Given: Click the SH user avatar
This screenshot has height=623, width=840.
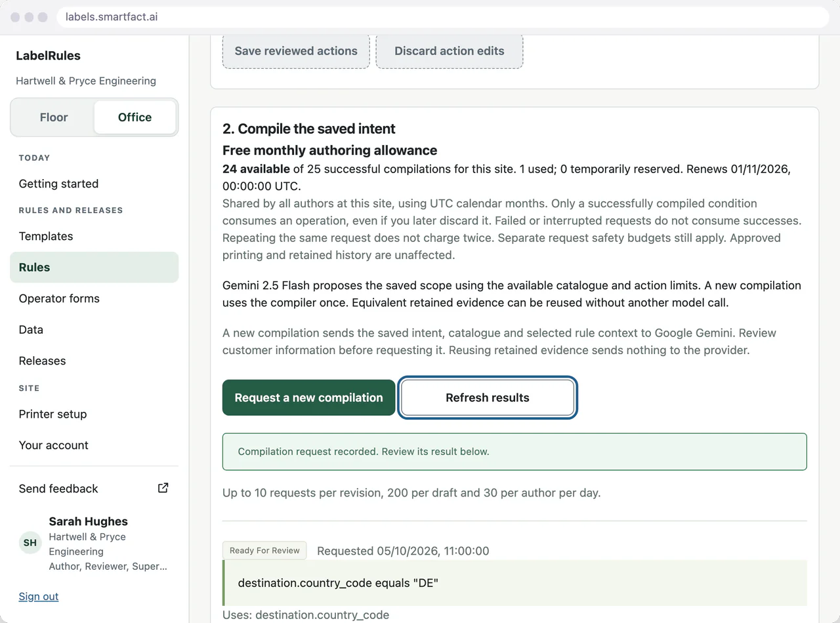Looking at the screenshot, I should click(x=30, y=543).
